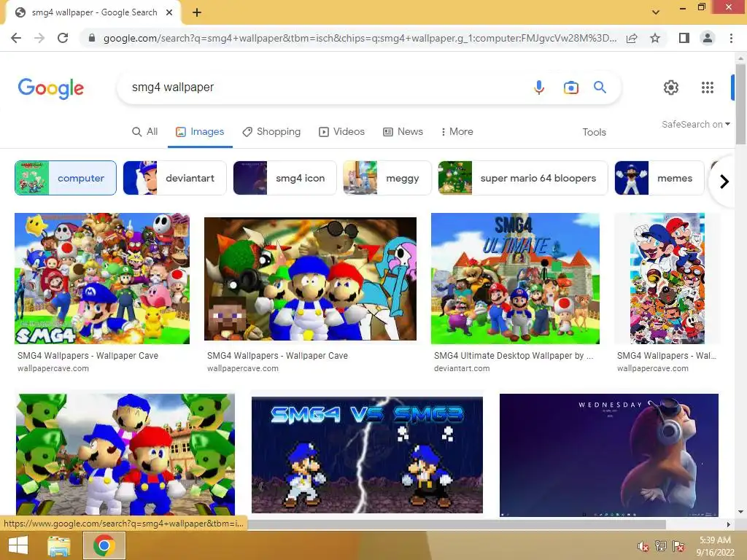Open Action Center flag icon
Viewport: 747px width, 560px height.
pyautogui.click(x=678, y=545)
